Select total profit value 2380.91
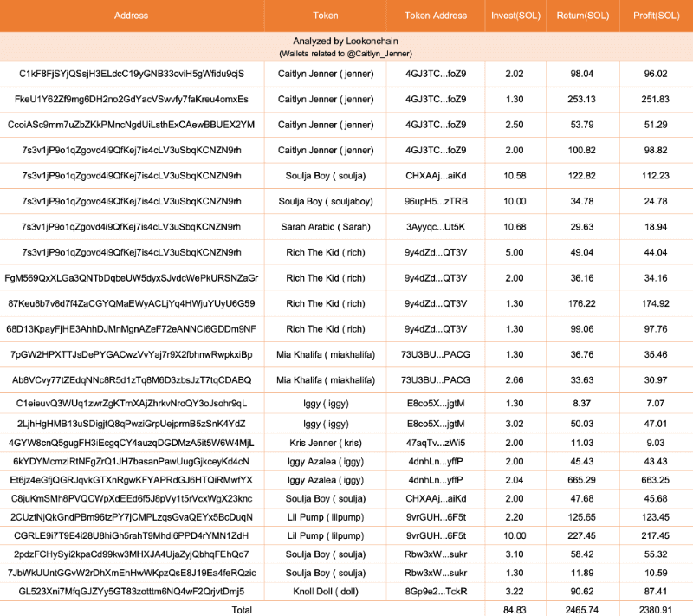The image size is (693, 616). (x=656, y=610)
